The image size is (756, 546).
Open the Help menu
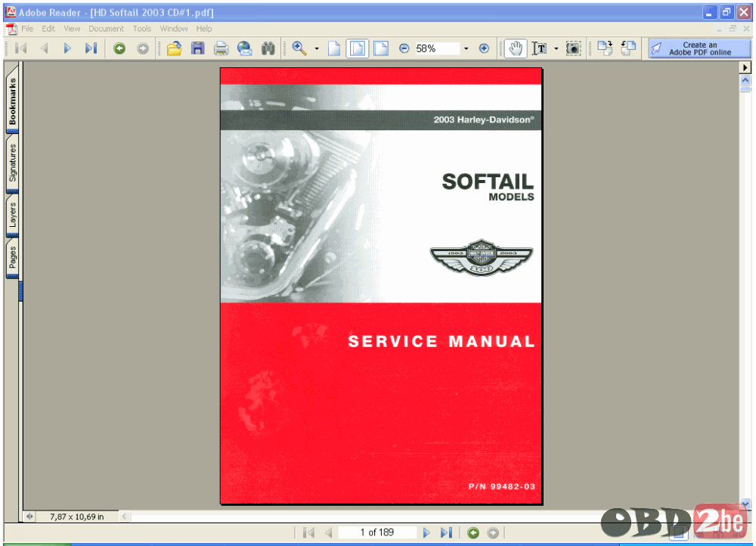[x=203, y=29]
